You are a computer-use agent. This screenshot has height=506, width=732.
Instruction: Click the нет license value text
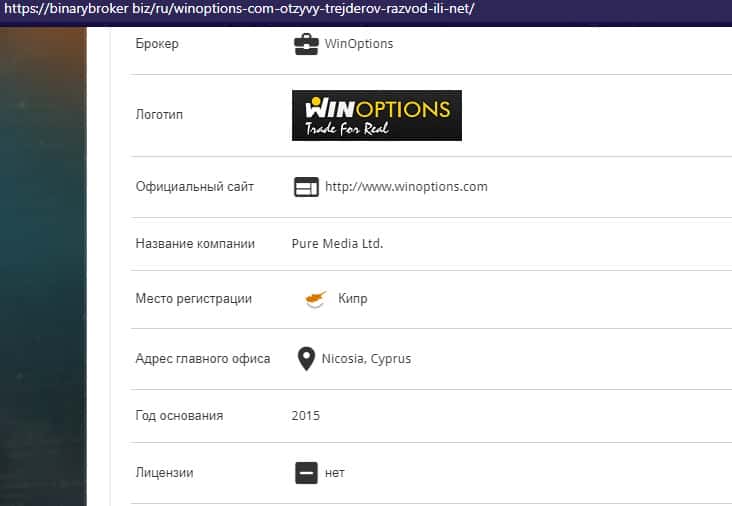335,472
